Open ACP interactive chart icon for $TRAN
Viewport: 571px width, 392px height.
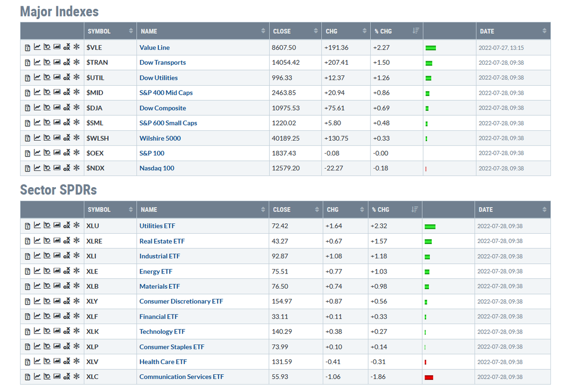click(47, 62)
